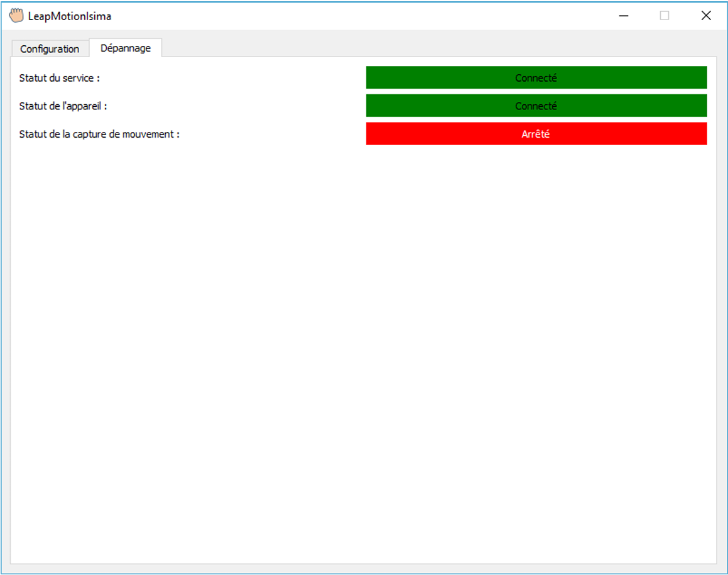Click "Statut de la capture de mouvement :" label
Image resolution: width=728 pixels, height=575 pixels.
(99, 134)
